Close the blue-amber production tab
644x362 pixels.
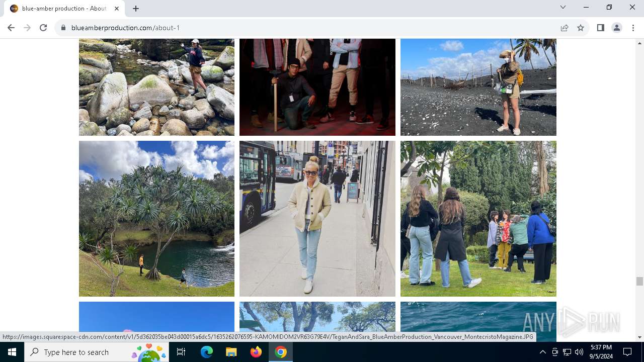[117, 9]
